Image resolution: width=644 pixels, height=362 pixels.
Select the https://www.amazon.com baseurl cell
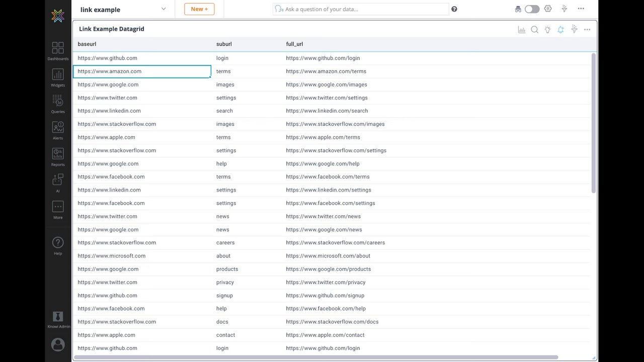(x=142, y=71)
